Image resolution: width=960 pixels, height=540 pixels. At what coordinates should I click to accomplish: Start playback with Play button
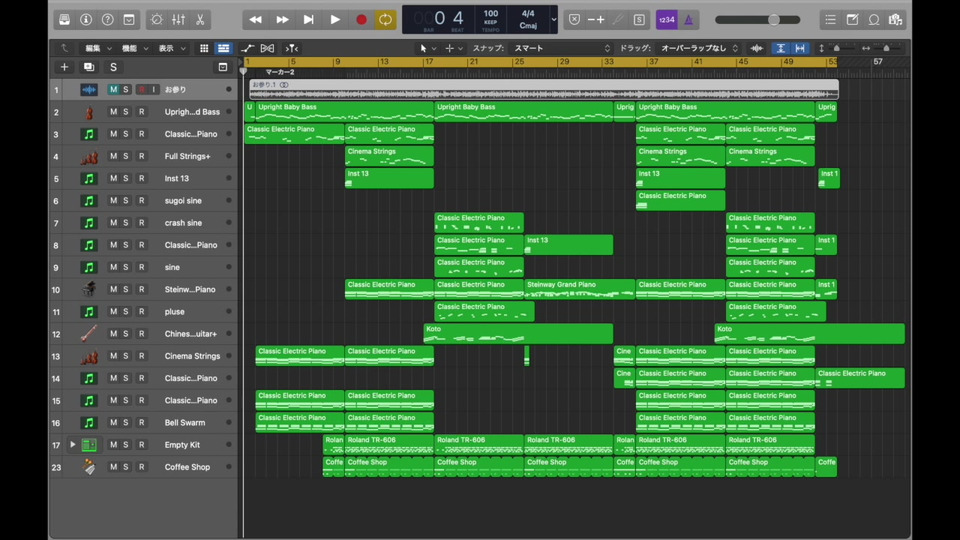point(335,20)
